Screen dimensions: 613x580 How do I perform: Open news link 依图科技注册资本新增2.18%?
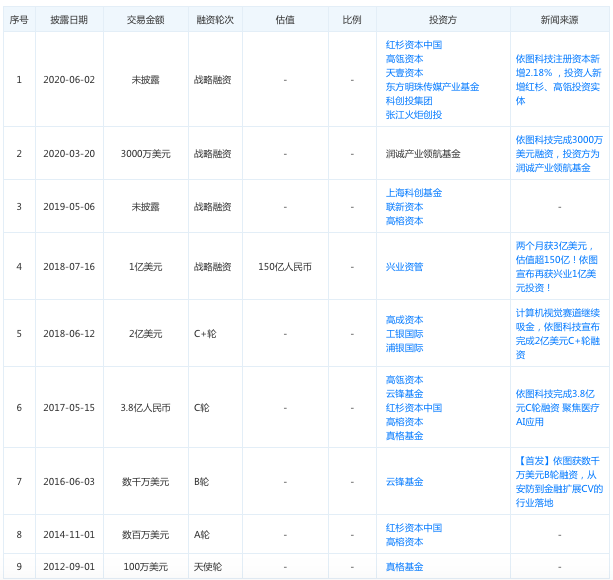click(559, 80)
